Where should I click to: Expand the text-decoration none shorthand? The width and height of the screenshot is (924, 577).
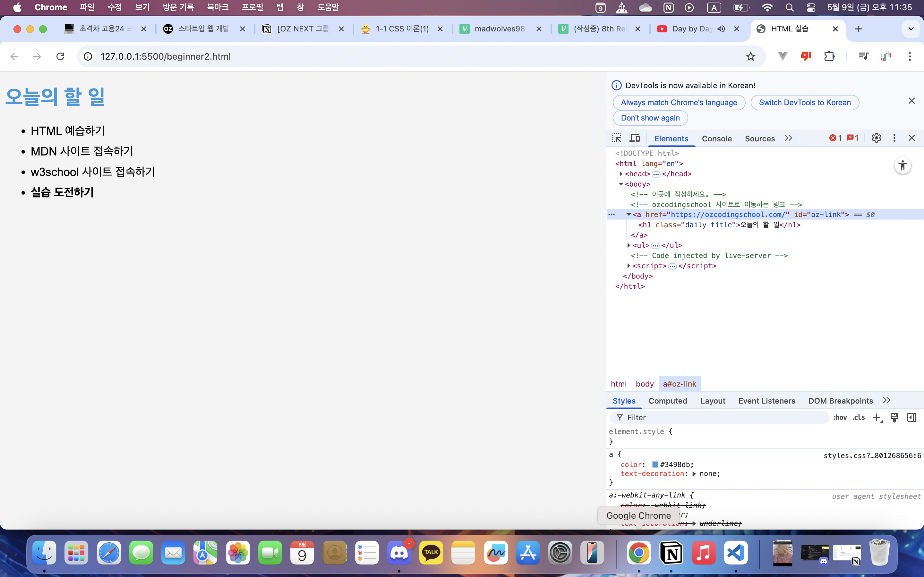(694, 474)
